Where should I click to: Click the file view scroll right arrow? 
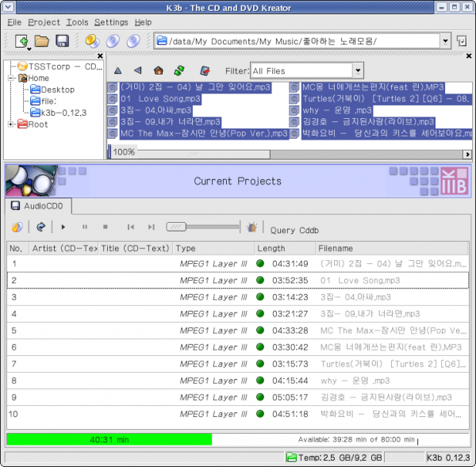pyautogui.click(x=467, y=154)
